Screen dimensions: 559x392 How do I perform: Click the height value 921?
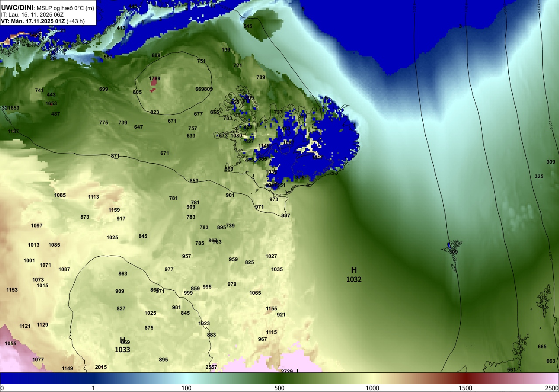tap(281, 315)
